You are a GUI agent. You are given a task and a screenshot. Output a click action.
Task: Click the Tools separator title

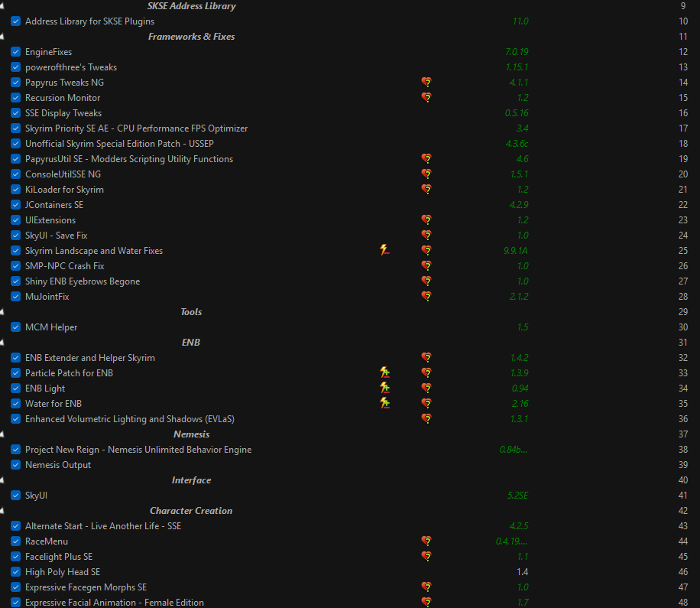(x=191, y=312)
